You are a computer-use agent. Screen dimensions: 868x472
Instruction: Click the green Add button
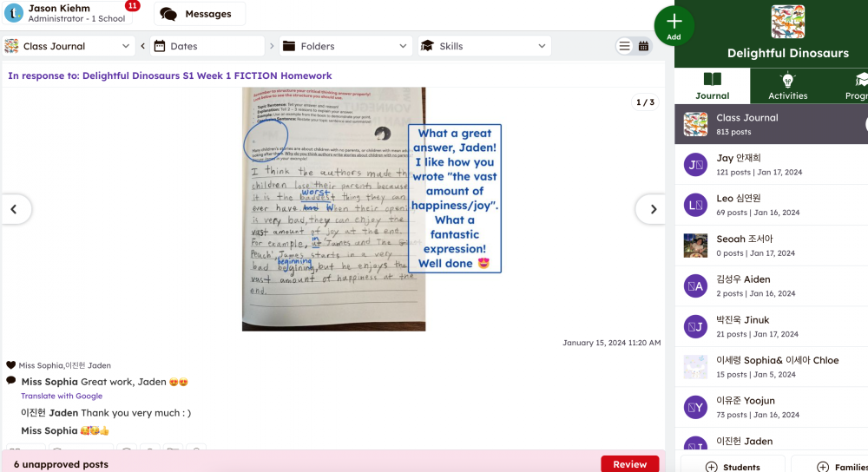tap(674, 25)
